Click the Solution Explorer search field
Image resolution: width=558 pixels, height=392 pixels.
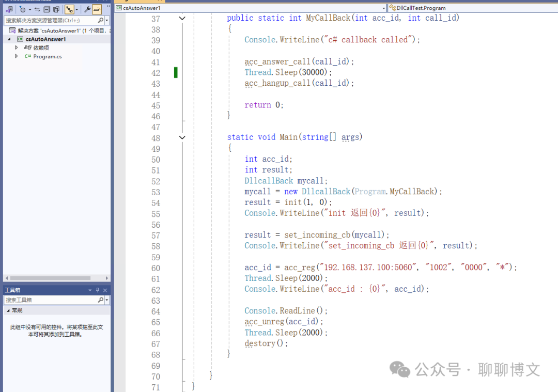(x=50, y=20)
